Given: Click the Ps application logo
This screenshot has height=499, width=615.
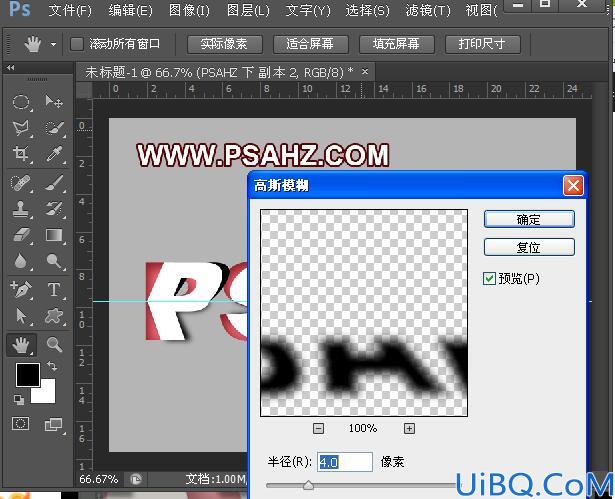Looking at the screenshot, I should coord(20,9).
